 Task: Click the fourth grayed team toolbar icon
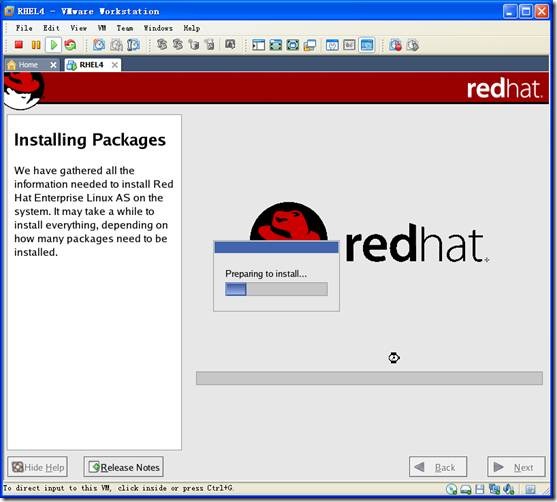coord(210,45)
